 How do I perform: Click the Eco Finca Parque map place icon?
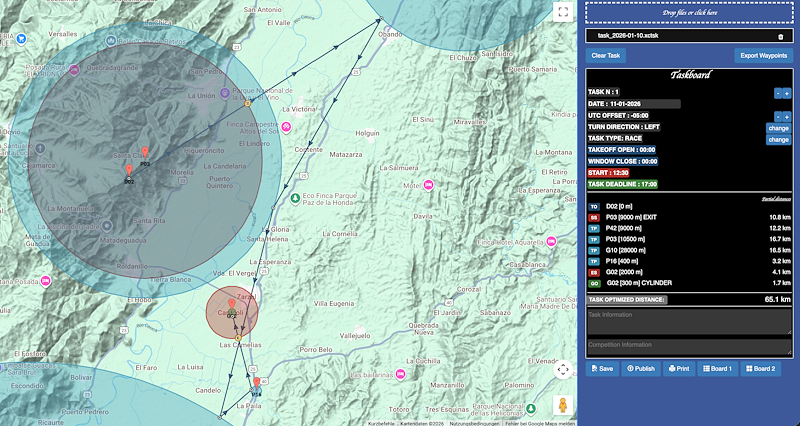coord(293,198)
